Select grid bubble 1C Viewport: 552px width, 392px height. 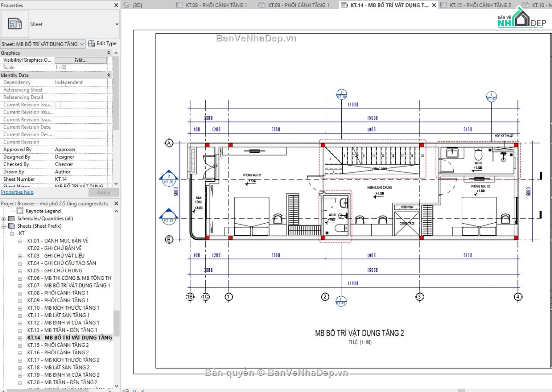(206, 297)
